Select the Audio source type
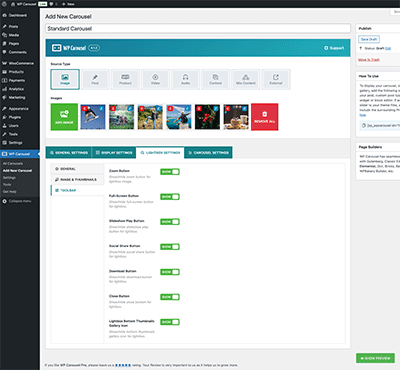400x370 pixels. point(185,79)
